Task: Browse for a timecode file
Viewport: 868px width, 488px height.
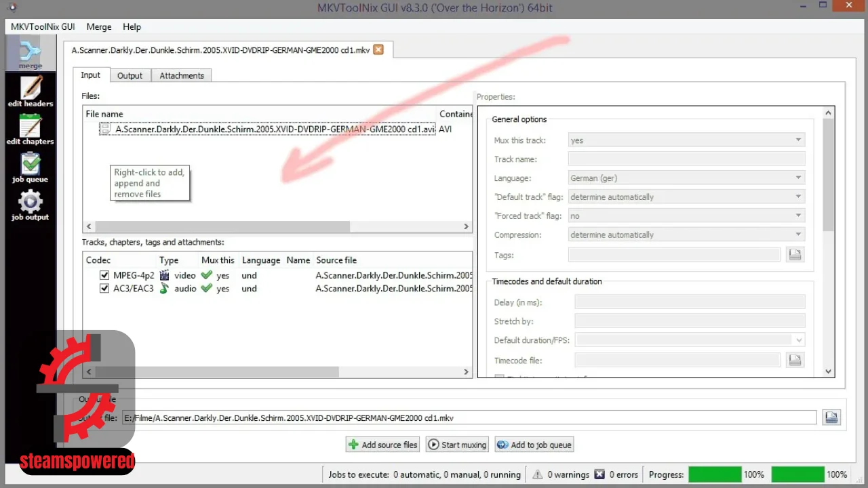Action: (x=795, y=360)
